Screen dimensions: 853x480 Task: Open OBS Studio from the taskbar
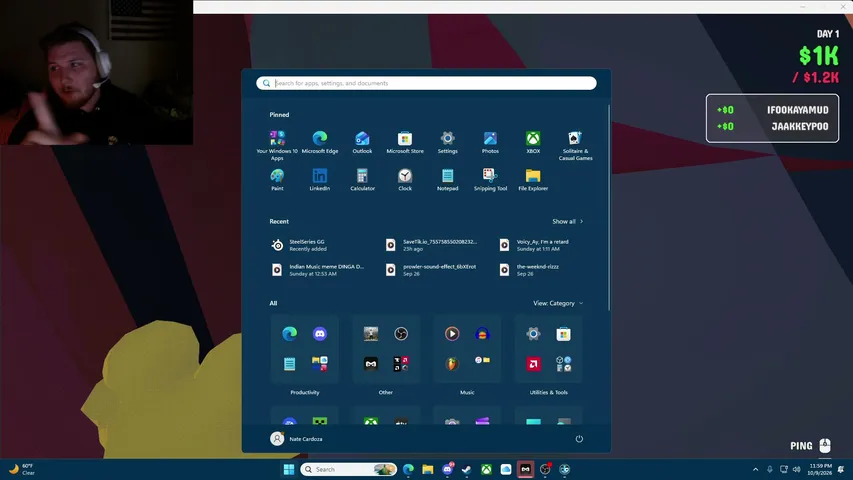[545, 469]
